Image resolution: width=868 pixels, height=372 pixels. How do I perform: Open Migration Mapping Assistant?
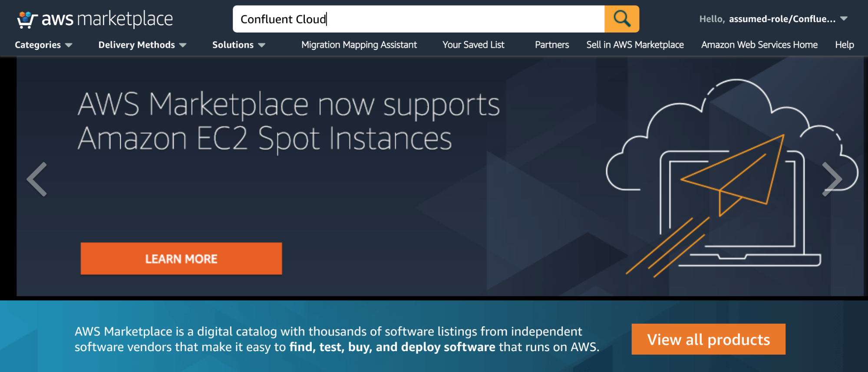pos(359,45)
